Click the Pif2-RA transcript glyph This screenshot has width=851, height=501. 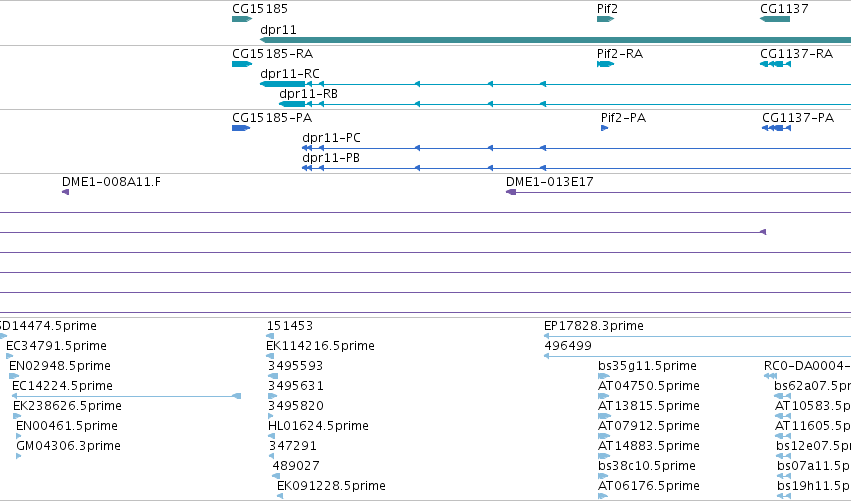(x=605, y=64)
